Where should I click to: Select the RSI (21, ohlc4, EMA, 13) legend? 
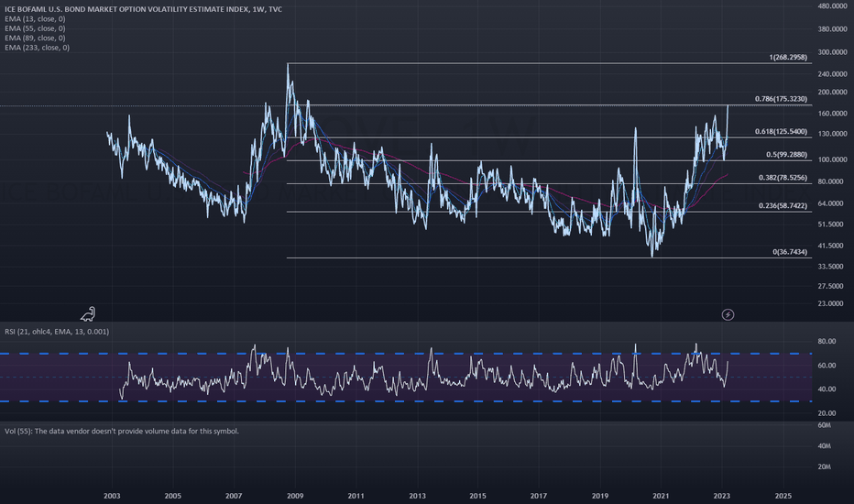coord(57,332)
